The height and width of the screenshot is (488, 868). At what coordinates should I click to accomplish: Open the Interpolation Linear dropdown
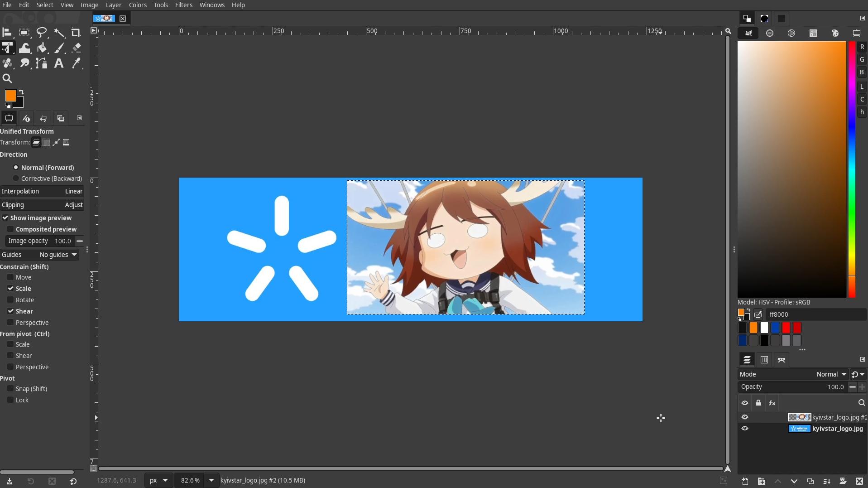point(42,191)
